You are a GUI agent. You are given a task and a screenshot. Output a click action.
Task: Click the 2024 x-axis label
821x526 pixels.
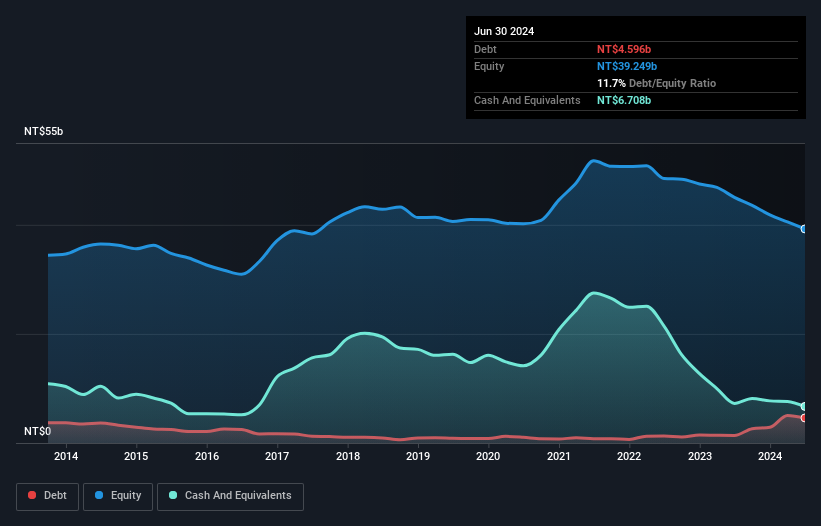(770, 456)
